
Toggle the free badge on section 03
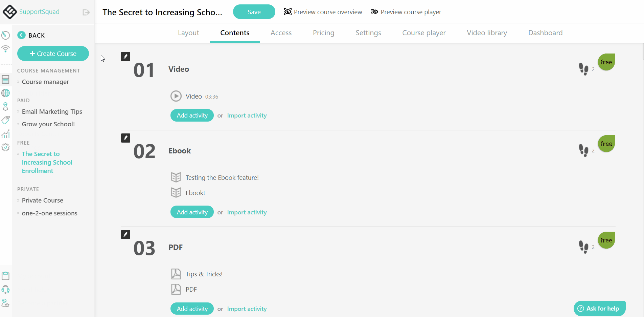606,240
